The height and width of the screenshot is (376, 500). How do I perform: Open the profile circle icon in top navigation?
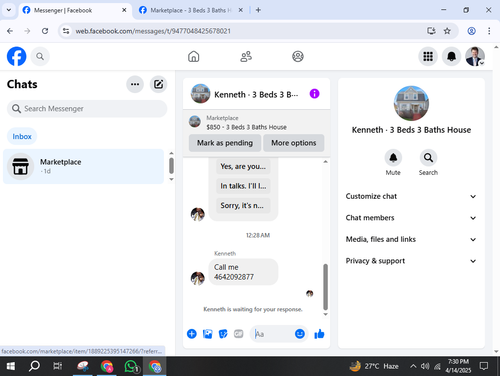pos(298,56)
